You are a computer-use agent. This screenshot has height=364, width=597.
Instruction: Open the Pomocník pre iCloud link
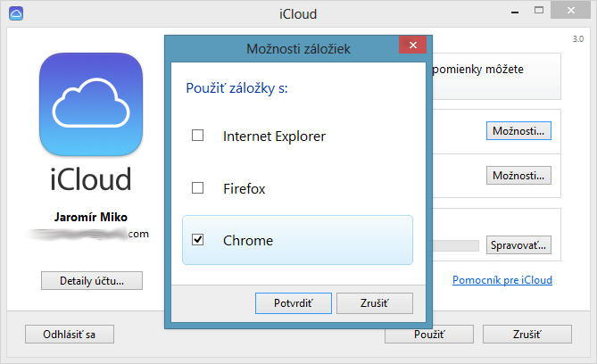502,280
